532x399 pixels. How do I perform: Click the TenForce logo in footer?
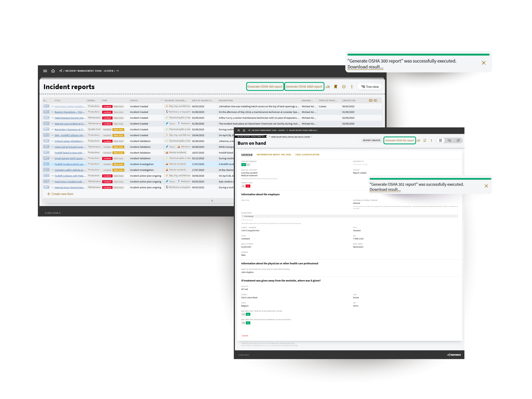point(454,355)
